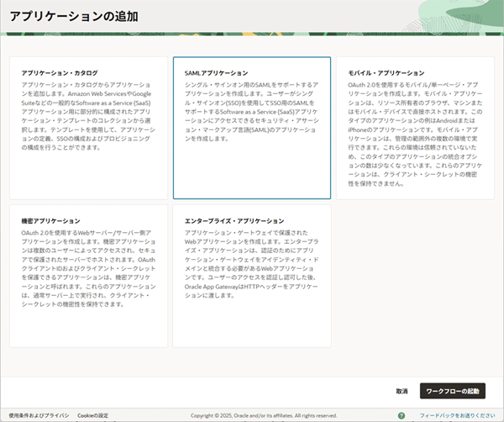Click the green help question mark icon
Image resolution: width=504 pixels, height=422 pixels.
pyautogui.click(x=401, y=415)
